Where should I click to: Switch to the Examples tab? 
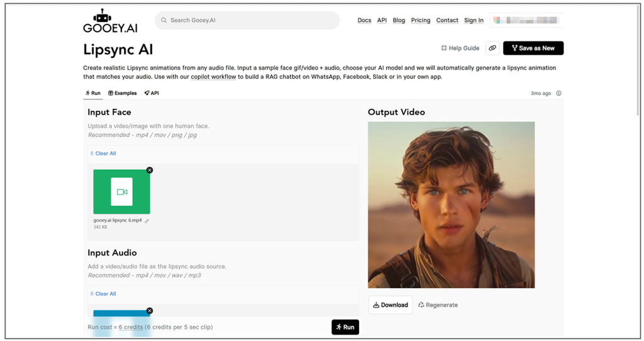[122, 93]
